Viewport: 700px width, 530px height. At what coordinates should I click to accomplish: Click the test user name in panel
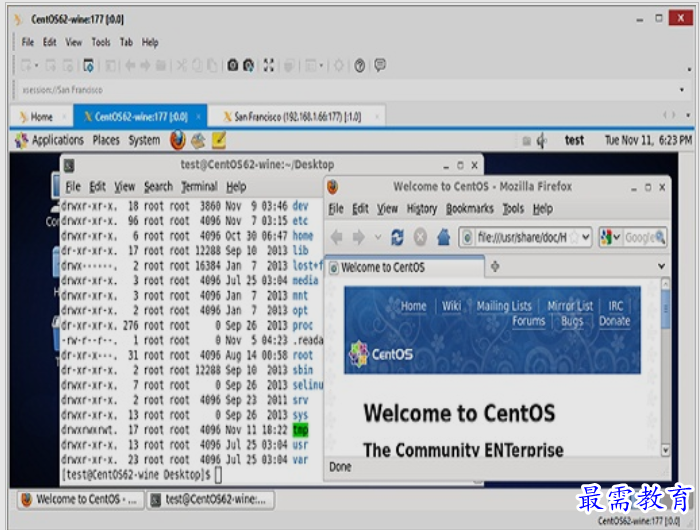pyautogui.click(x=574, y=141)
